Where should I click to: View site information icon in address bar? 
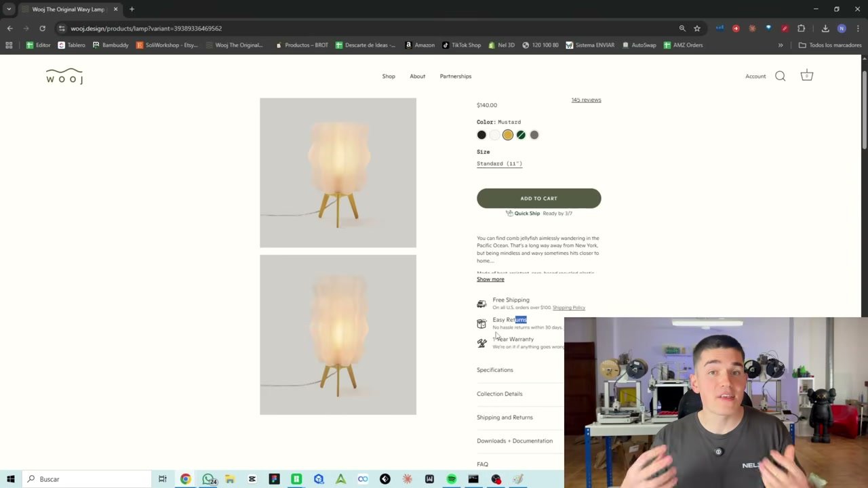click(x=62, y=28)
